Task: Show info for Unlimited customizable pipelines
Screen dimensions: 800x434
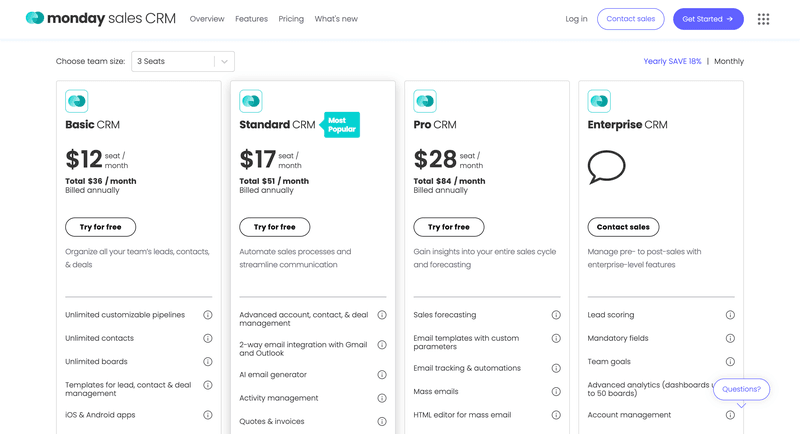Action: 208,315
